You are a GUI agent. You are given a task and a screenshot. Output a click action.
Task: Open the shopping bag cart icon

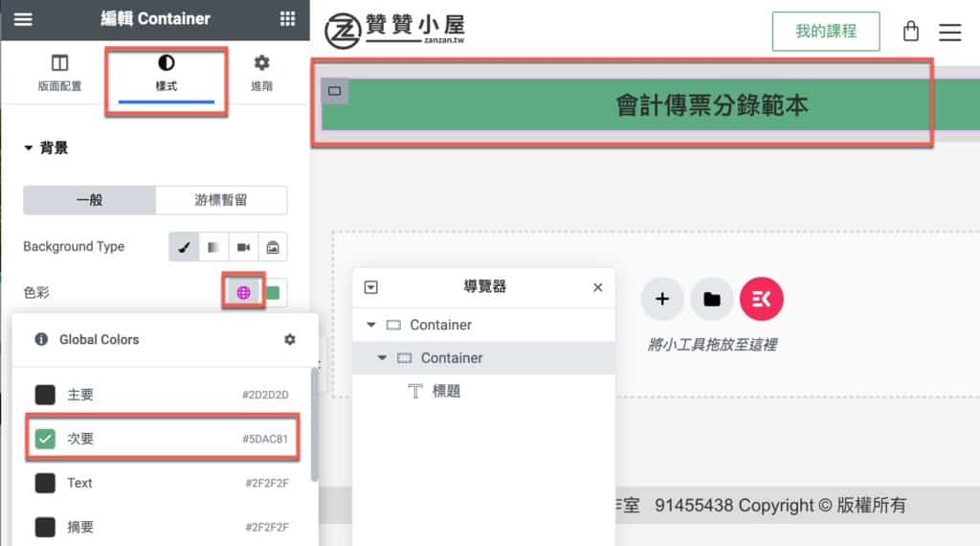(911, 32)
